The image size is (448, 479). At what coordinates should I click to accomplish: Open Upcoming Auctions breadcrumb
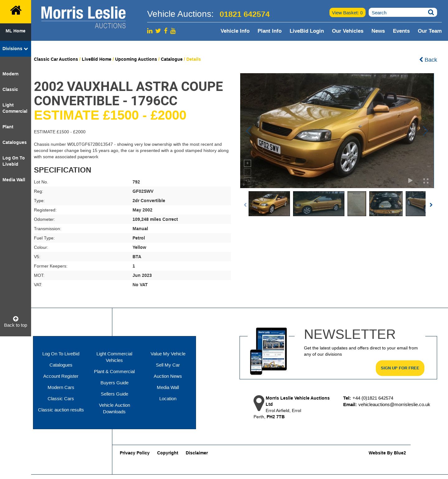[x=136, y=59]
